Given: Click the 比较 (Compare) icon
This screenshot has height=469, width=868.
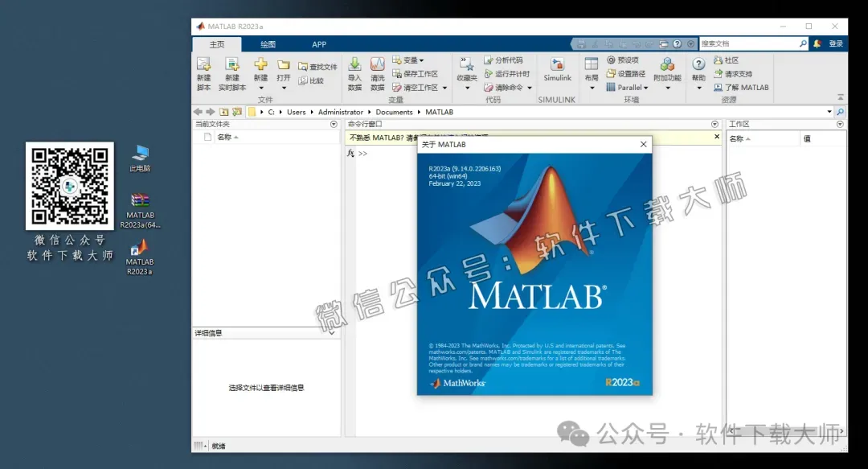Looking at the screenshot, I should tap(303, 80).
